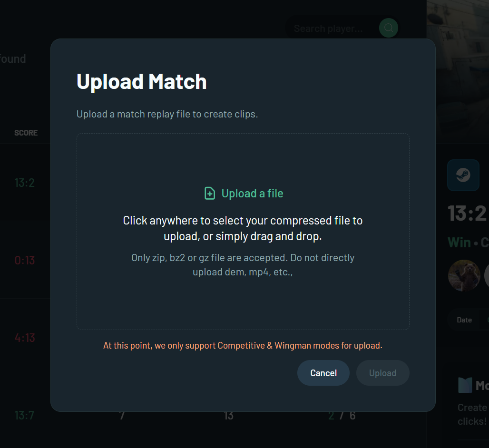Click the Upload Match dialog title
This screenshot has width=489, height=448.
142,82
